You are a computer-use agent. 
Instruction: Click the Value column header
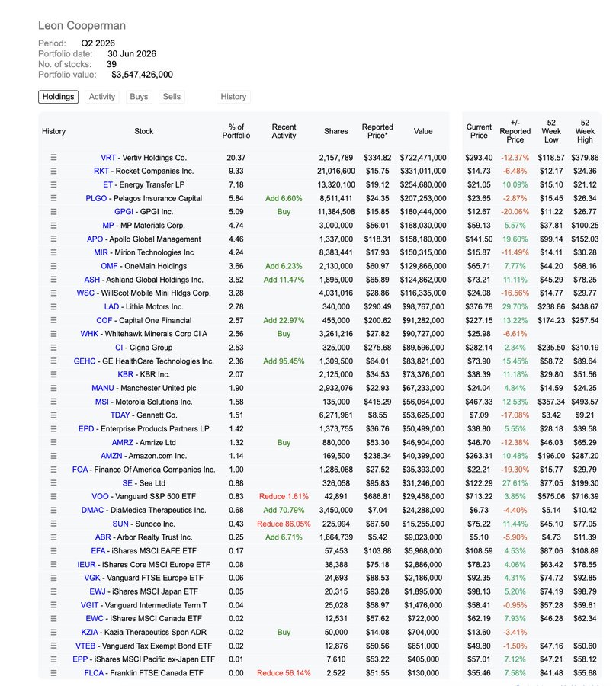pyautogui.click(x=423, y=131)
